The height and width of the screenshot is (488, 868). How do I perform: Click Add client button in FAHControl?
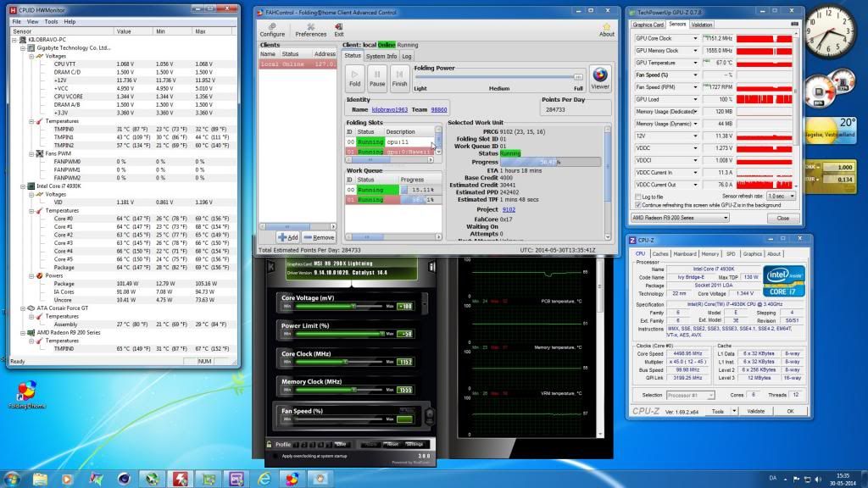(x=288, y=237)
